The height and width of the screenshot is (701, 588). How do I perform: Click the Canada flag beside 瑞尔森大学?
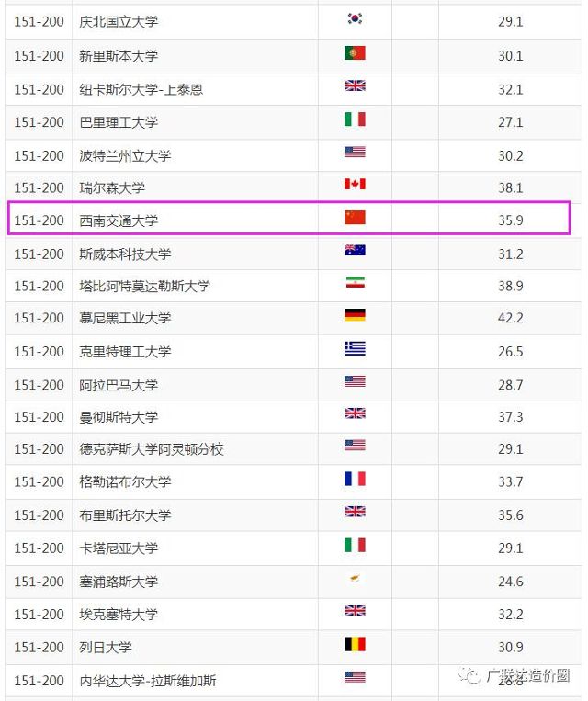355,184
